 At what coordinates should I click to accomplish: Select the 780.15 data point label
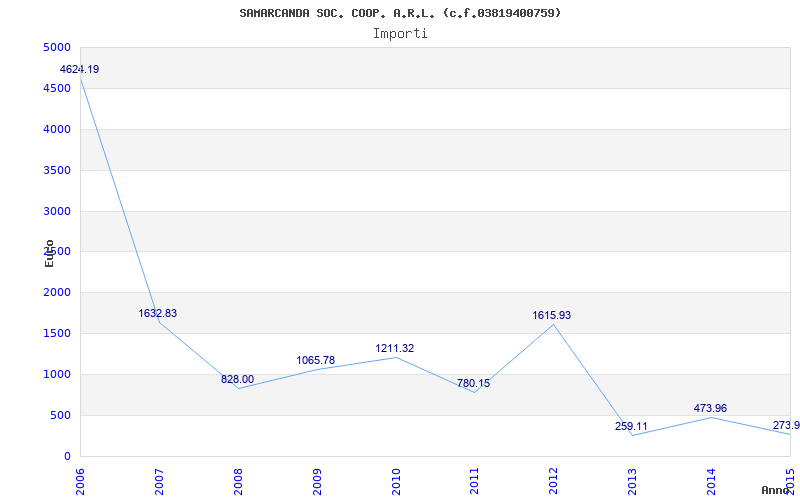[x=473, y=383]
